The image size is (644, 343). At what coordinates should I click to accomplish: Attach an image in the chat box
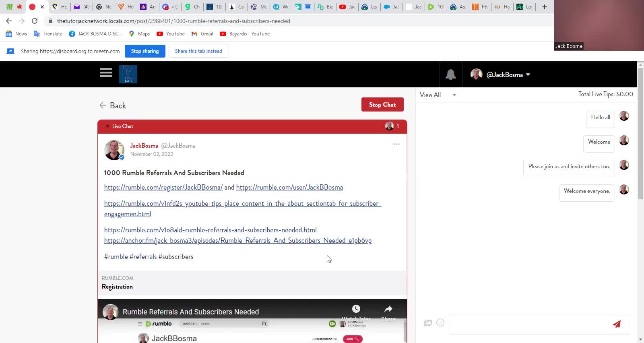pyautogui.click(x=428, y=322)
